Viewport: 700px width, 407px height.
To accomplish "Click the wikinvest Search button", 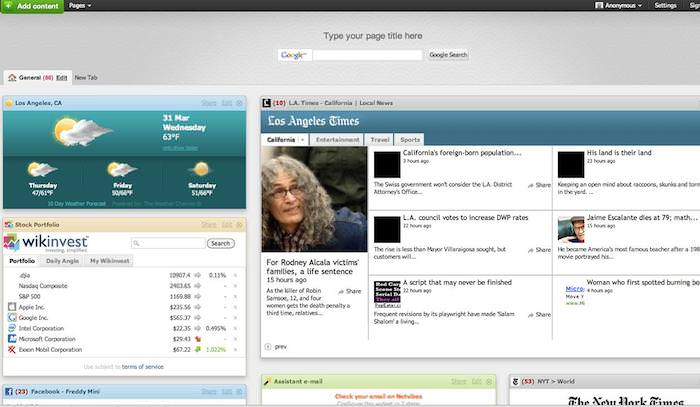I will (221, 244).
